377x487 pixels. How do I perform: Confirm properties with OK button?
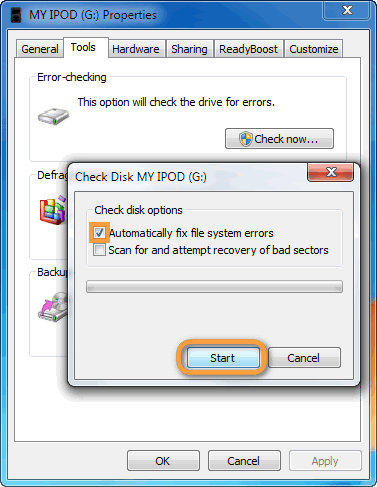(163, 461)
